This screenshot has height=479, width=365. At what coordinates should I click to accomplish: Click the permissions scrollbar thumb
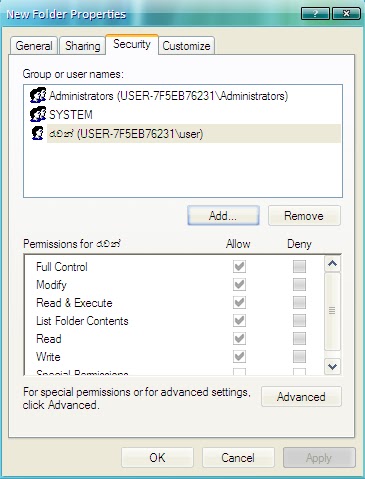click(x=332, y=311)
